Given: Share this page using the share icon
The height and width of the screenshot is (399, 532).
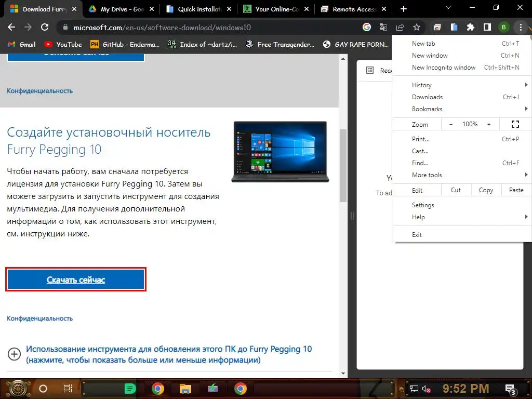Looking at the screenshot, I should [400, 27].
